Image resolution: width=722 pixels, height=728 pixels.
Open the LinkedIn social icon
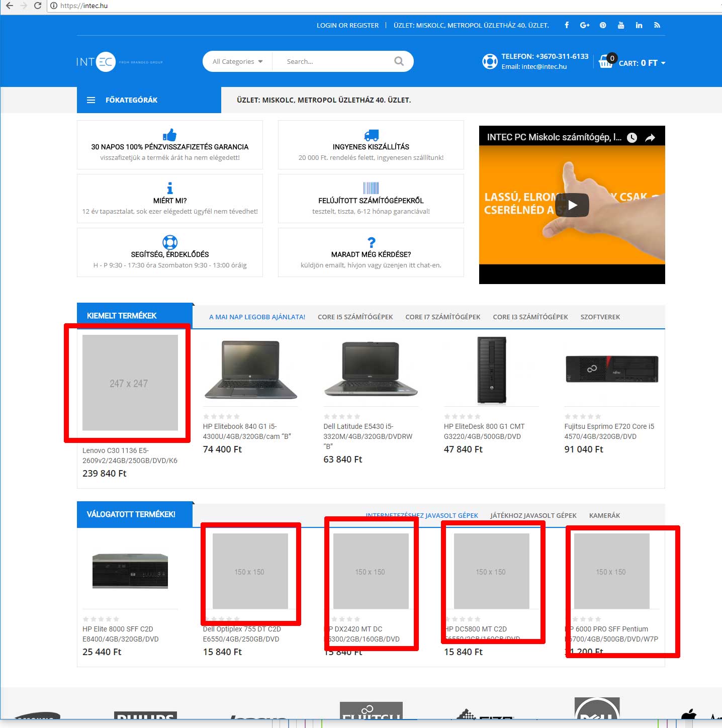pyautogui.click(x=639, y=25)
